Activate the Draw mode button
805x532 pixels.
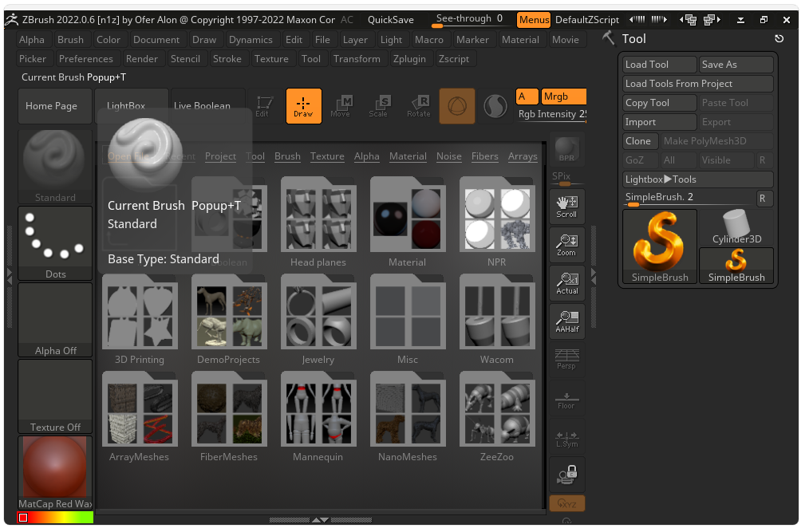[303, 106]
